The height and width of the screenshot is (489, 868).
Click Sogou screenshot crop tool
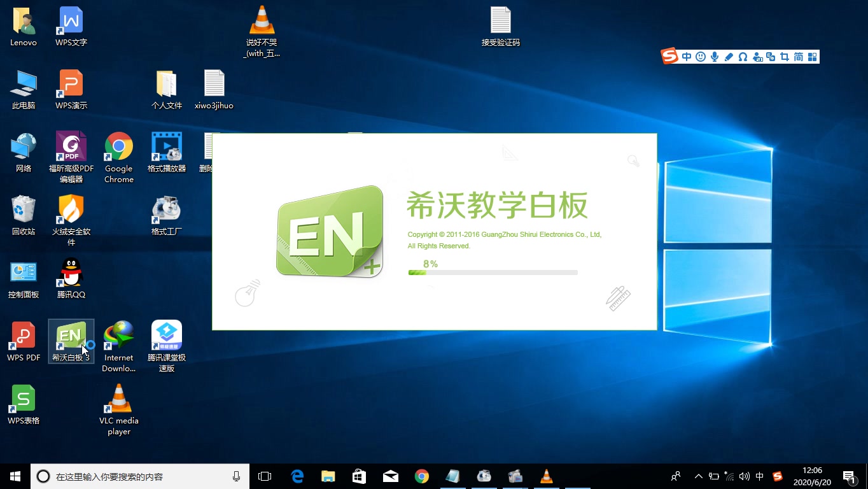coord(785,57)
